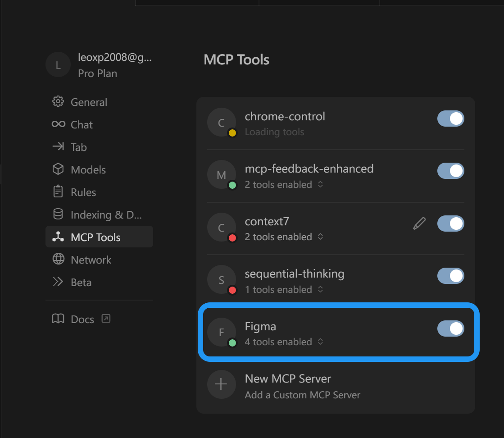Click the Figma F avatar
This screenshot has width=504, height=438.
tap(221, 332)
